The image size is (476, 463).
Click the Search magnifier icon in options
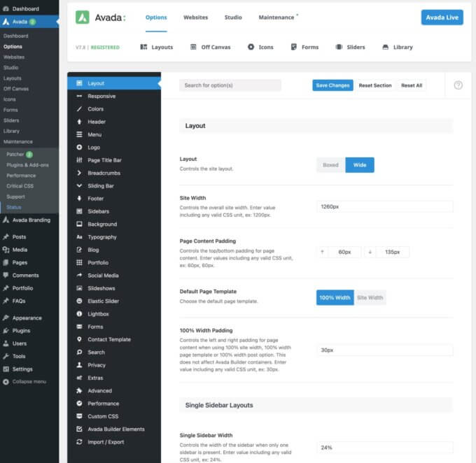[x=79, y=352]
